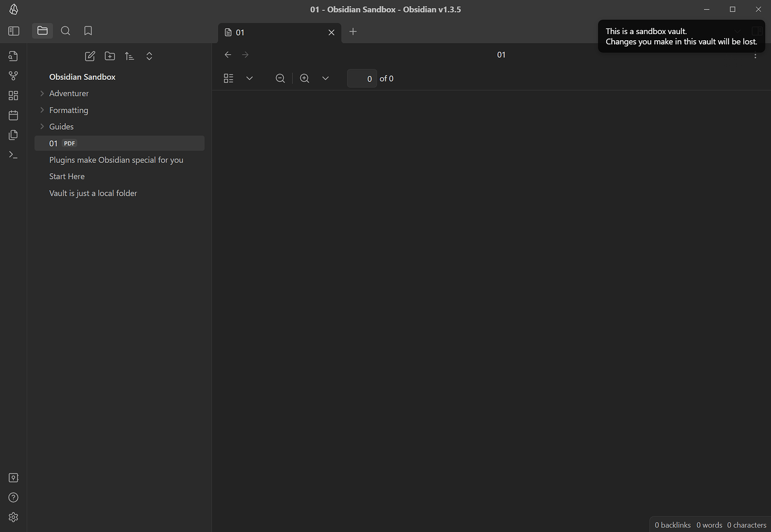Open the graph view
Image resolution: width=771 pixels, height=532 pixels.
pyautogui.click(x=13, y=75)
